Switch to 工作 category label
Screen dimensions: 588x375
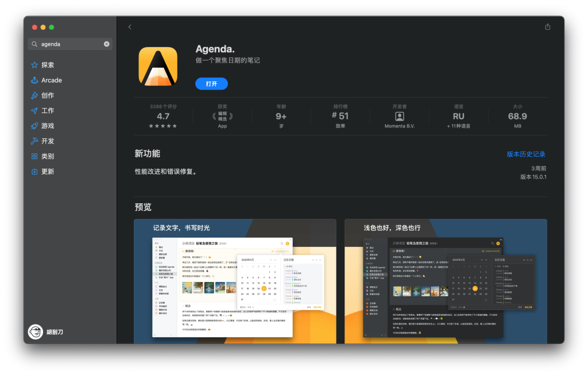point(48,111)
